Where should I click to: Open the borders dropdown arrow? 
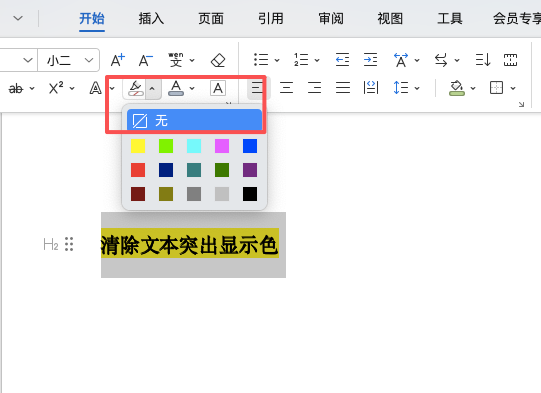[513, 89]
